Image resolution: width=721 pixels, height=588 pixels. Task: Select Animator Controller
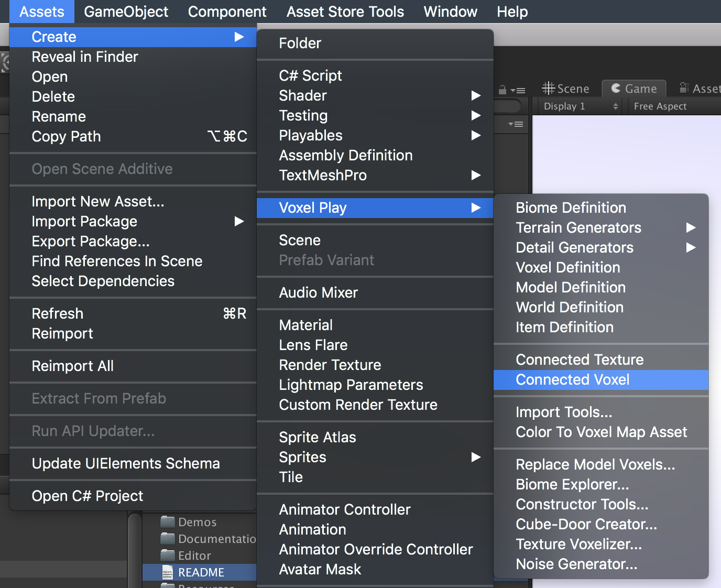pyautogui.click(x=375, y=509)
